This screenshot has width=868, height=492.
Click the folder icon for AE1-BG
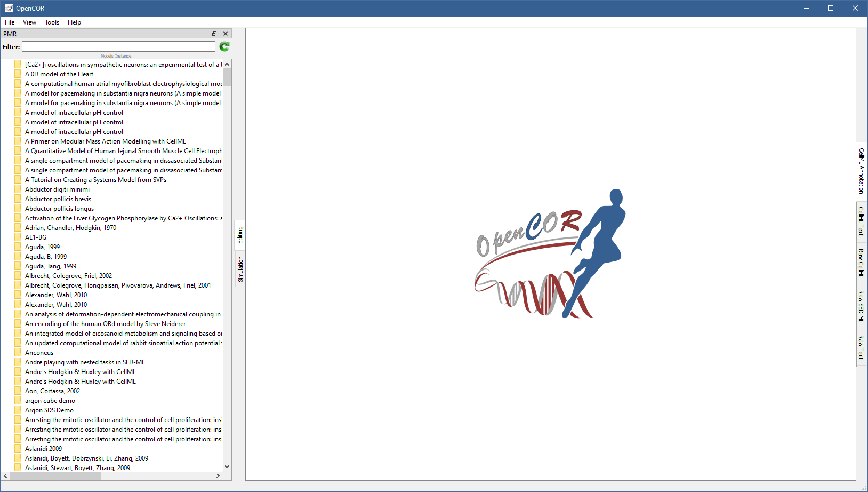(18, 237)
